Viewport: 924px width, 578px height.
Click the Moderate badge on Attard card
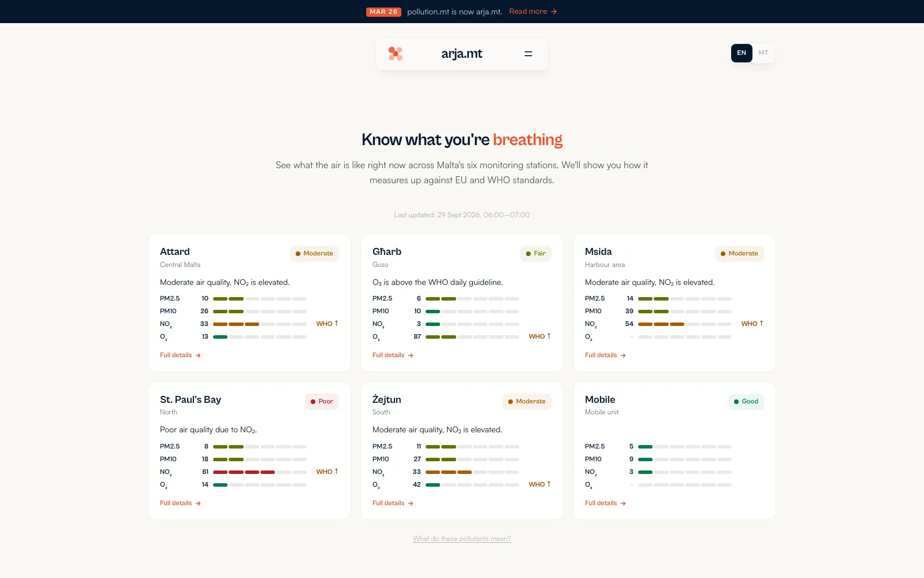pos(314,254)
